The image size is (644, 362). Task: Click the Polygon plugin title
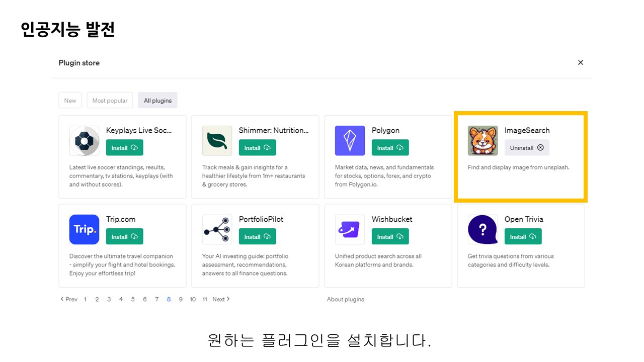385,131
